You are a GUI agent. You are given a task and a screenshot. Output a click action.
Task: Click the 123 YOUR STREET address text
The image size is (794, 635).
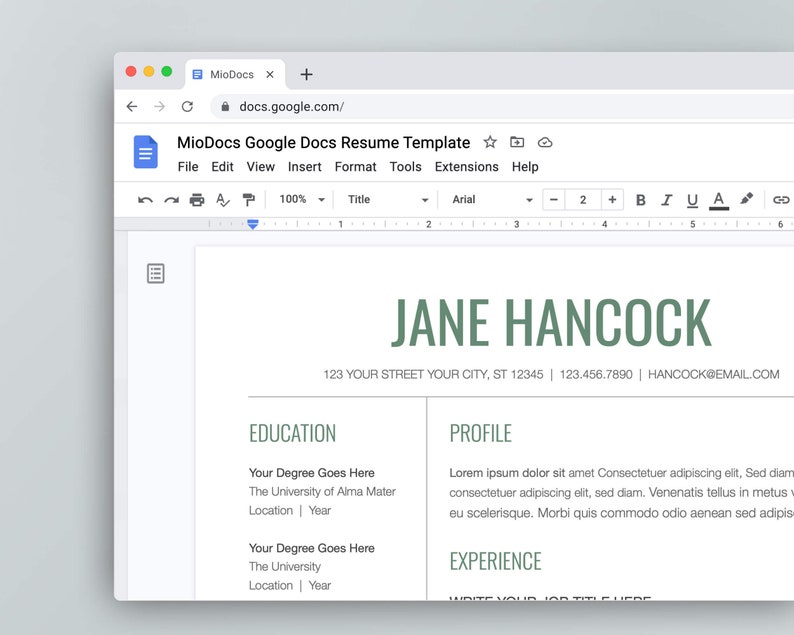433,374
